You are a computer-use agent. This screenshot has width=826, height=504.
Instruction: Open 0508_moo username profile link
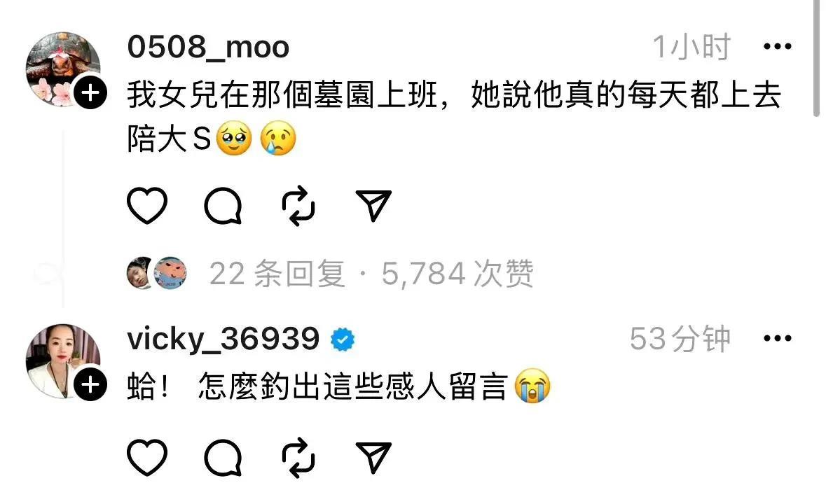click(x=209, y=47)
